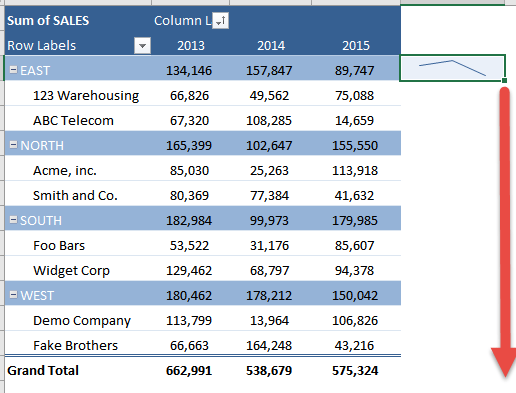Select the 'Smith and Co.' row label
Viewport: 516px width, 393px height.
pyautogui.click(x=75, y=195)
